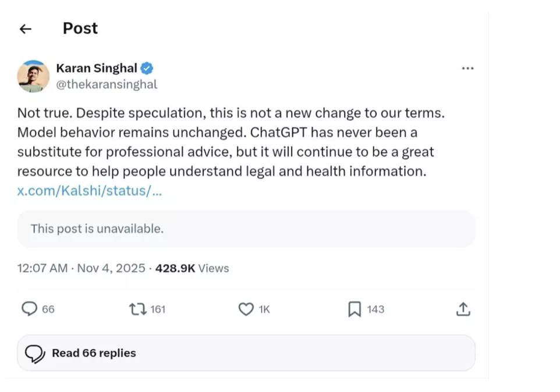
Task: Bookmark the post
Action: click(x=355, y=309)
